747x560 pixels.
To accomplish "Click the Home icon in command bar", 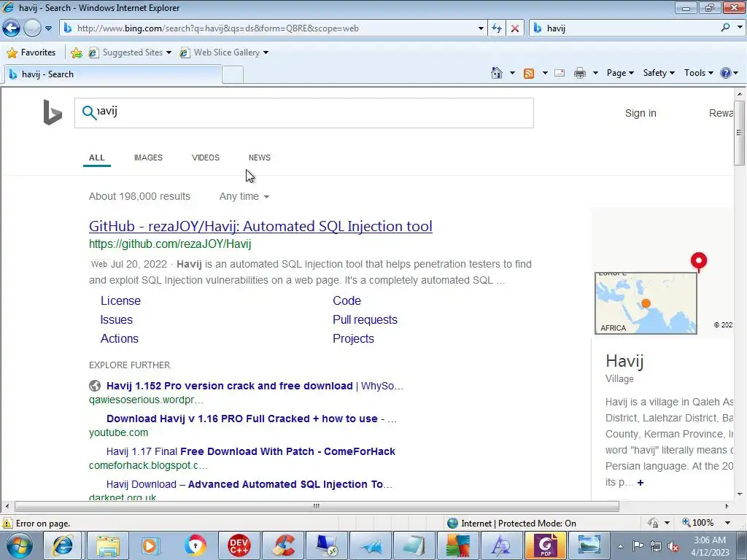I will click(x=496, y=73).
